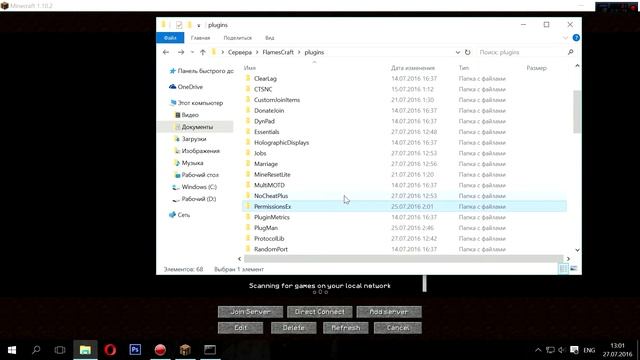
Task: Click the search plugins input field
Action: pos(521,52)
